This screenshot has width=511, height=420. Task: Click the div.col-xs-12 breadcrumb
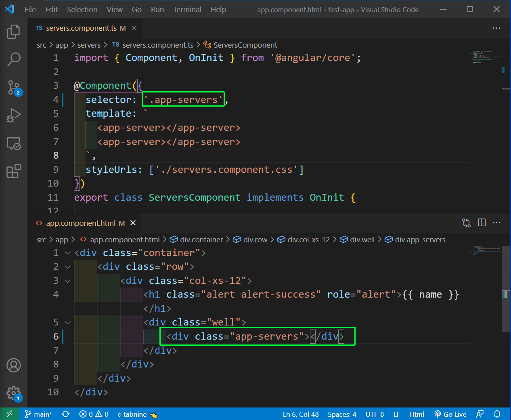(x=304, y=240)
